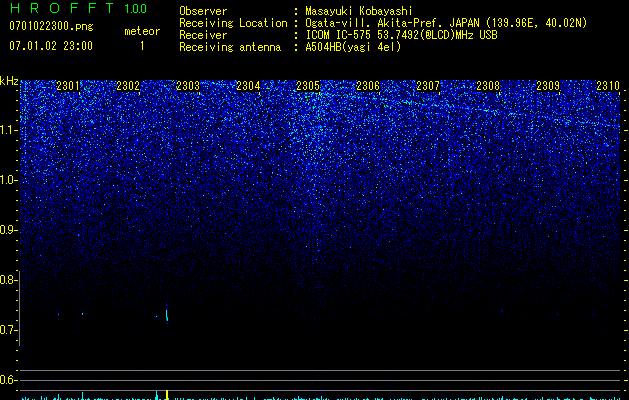Click the 2306 time tick label
The height and width of the screenshot is (400, 629).
(368, 86)
